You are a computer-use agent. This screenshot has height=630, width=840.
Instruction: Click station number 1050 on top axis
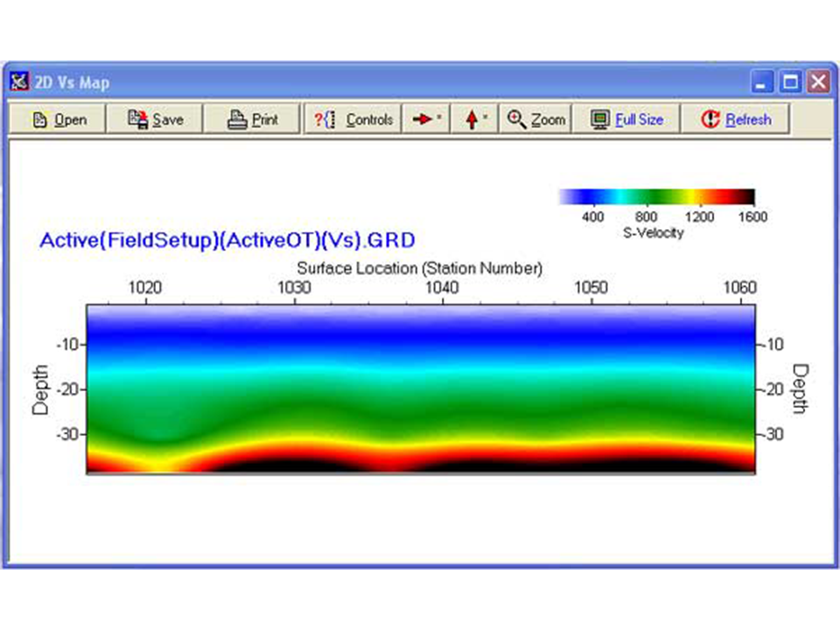[591, 288]
